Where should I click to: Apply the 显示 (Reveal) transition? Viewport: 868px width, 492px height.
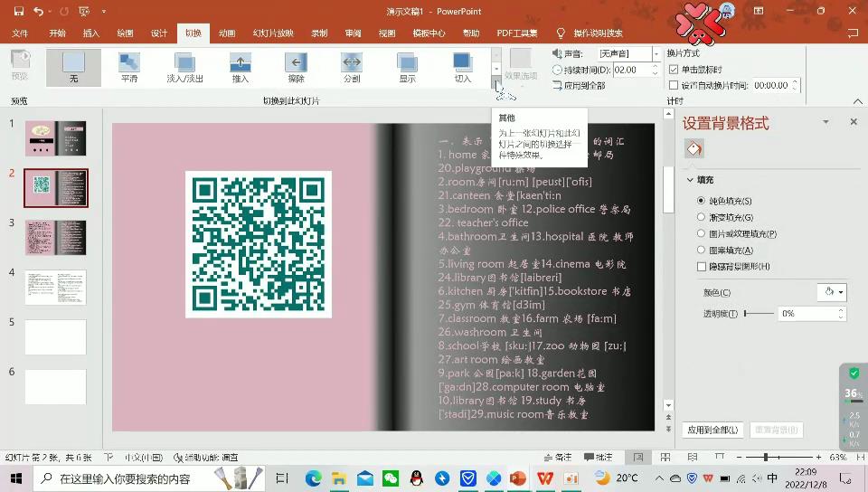(408, 68)
